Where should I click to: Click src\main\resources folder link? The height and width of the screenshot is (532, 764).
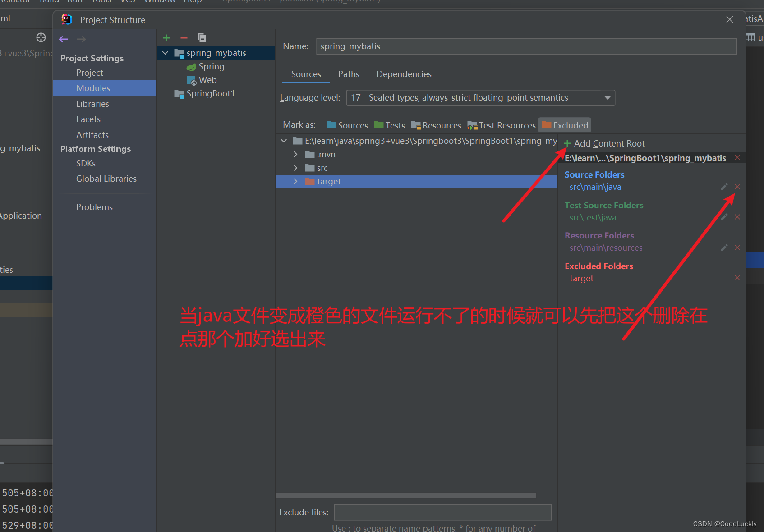[606, 248]
